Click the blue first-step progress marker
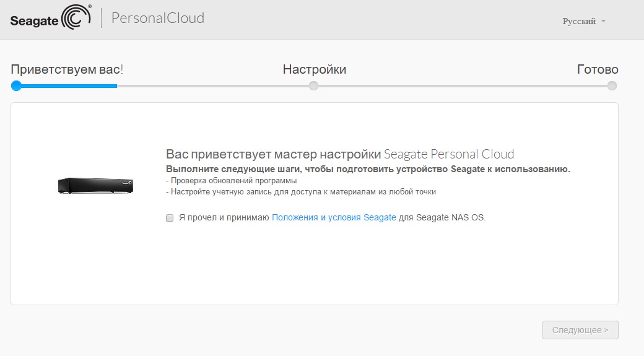 (17, 86)
